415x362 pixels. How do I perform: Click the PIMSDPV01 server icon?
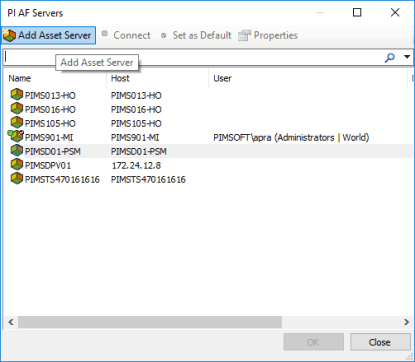point(17,165)
